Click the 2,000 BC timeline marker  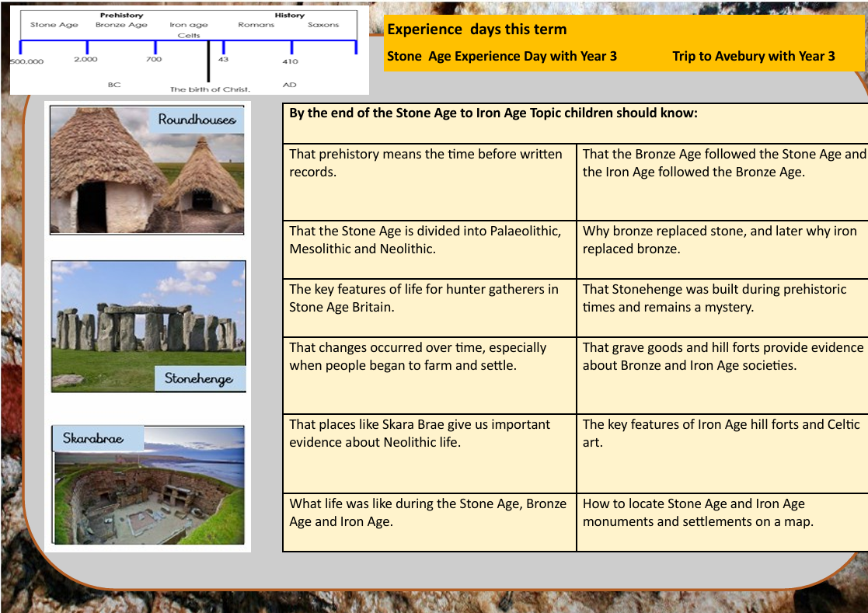[x=86, y=50]
